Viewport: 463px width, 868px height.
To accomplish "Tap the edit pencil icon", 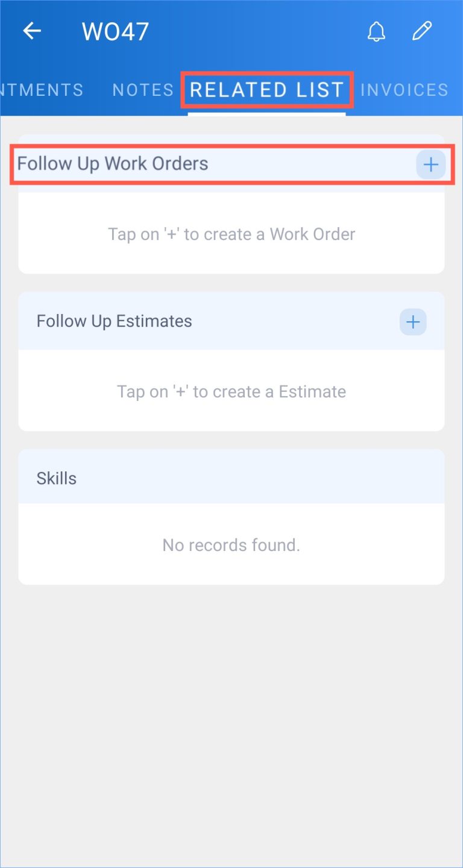I will [x=422, y=30].
